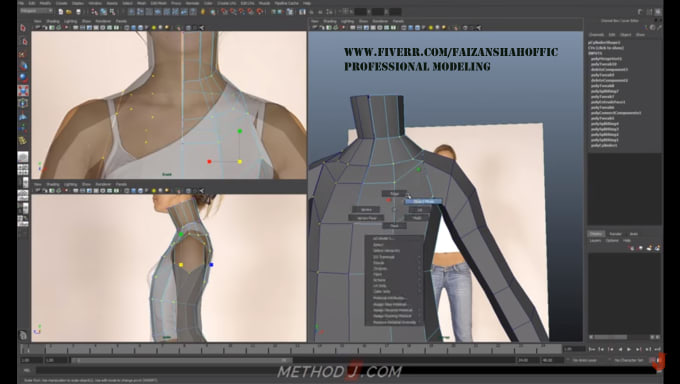The height and width of the screenshot is (384, 680).
Task: Set select by hierarchy mode
Action: [94, 12]
